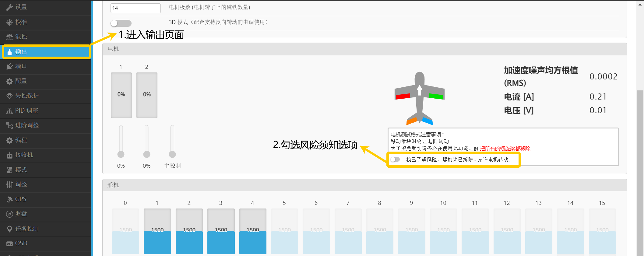
Task: Click the servo 1 output bar
Action: coord(157,231)
